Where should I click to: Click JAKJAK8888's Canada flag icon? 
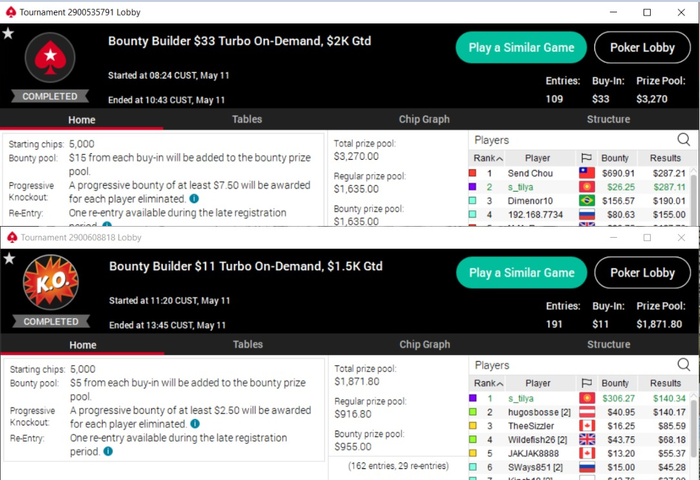587,454
